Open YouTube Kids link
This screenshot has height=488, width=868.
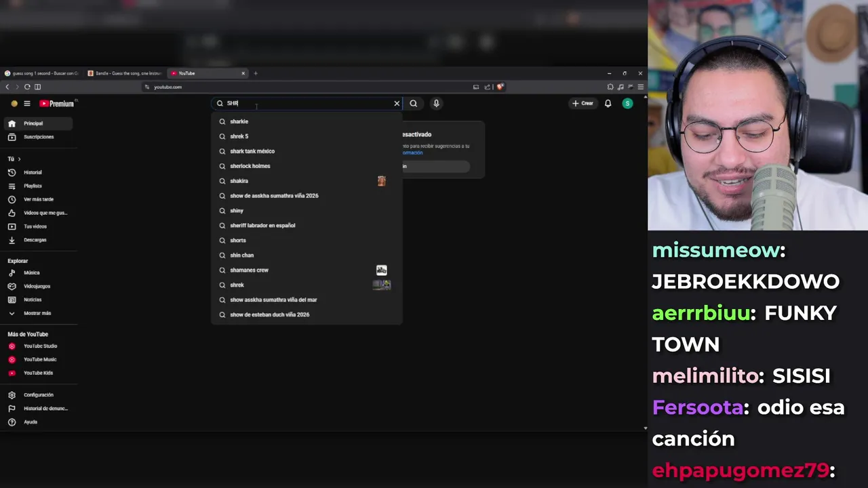point(38,373)
